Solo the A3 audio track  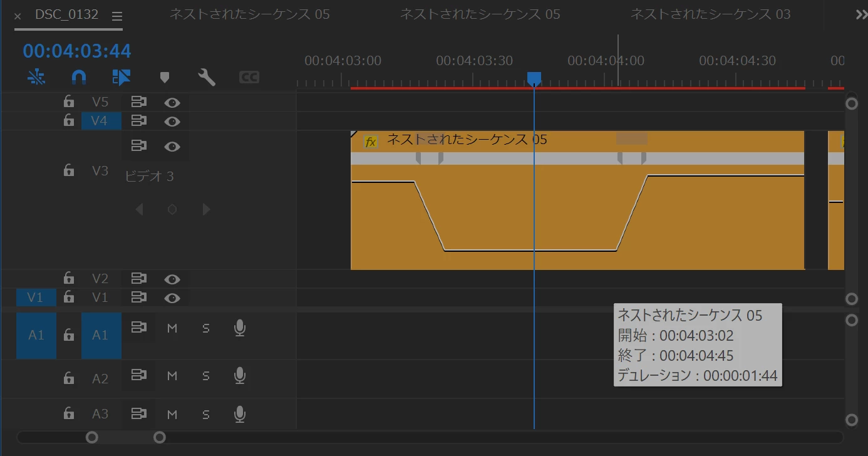pyautogui.click(x=206, y=414)
